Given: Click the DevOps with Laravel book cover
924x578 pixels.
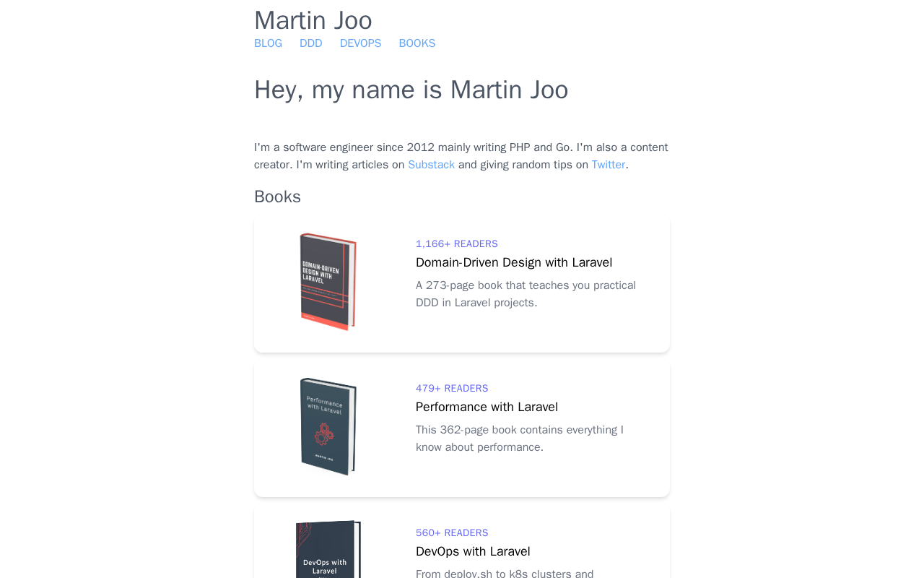Looking at the screenshot, I should coord(328,549).
